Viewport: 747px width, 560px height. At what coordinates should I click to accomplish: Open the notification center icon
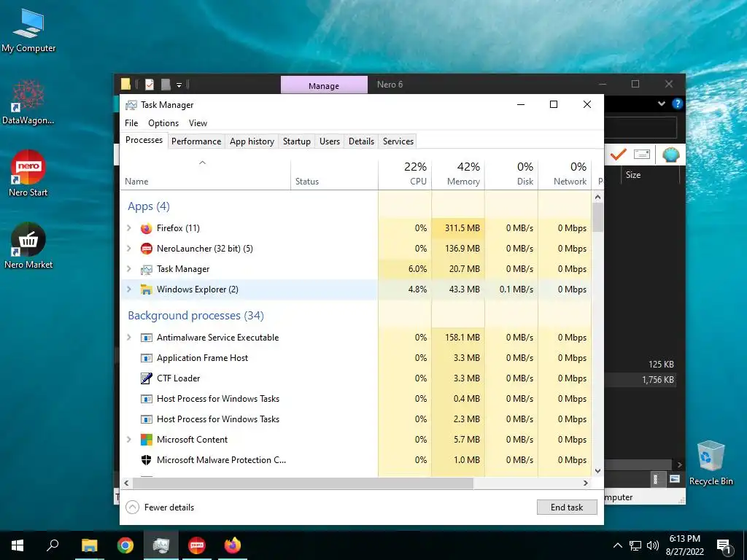pos(724,545)
